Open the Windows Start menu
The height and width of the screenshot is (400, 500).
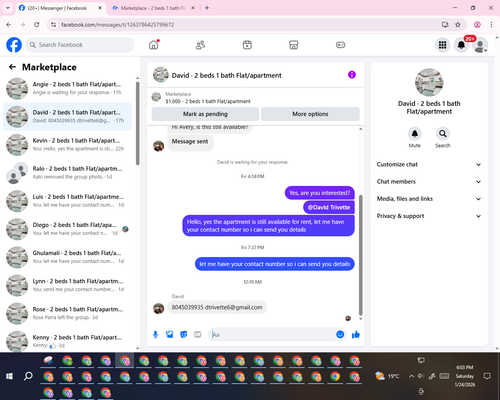[9, 376]
